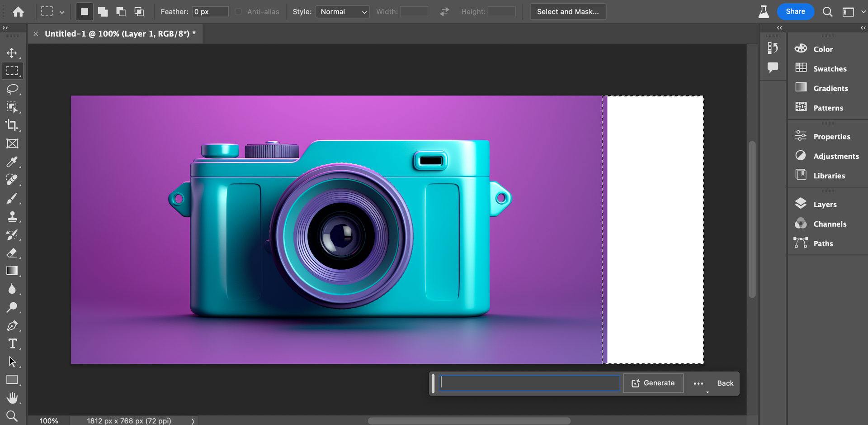Click the 100% zoom level field
This screenshot has width=868, height=425.
pos(49,421)
